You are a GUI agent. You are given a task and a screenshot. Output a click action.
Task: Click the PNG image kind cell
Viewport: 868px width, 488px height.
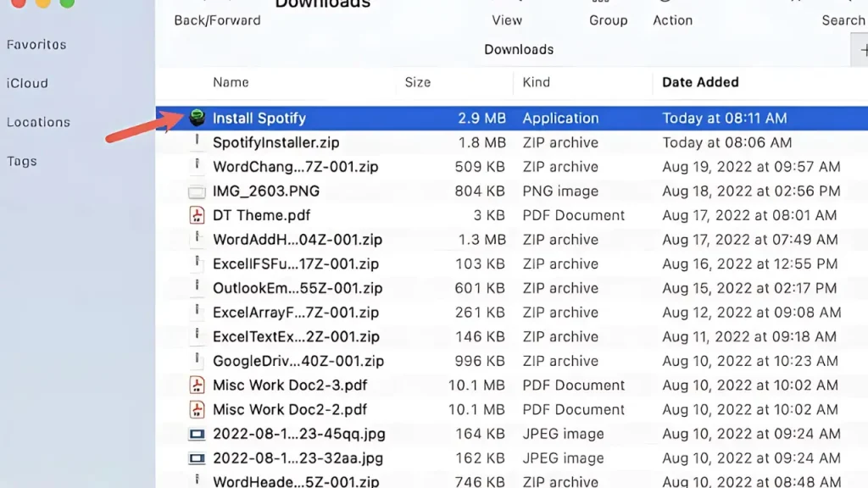click(x=560, y=191)
